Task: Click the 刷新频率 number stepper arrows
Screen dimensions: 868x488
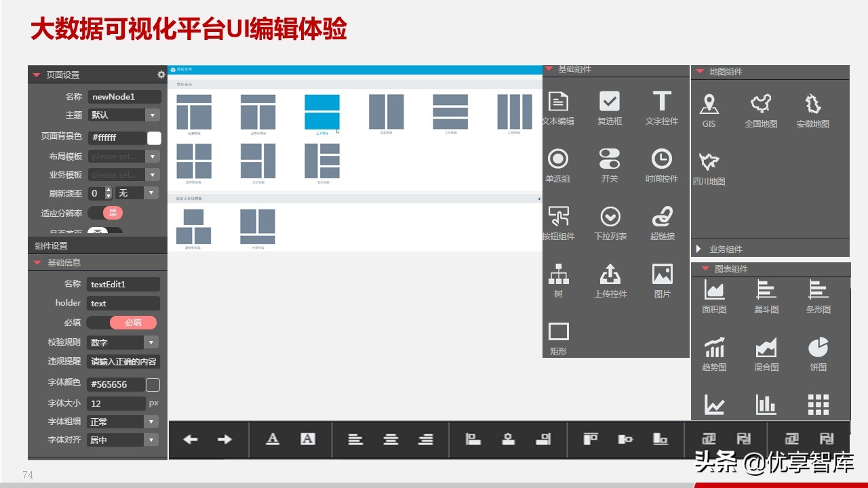Action: click(108, 193)
